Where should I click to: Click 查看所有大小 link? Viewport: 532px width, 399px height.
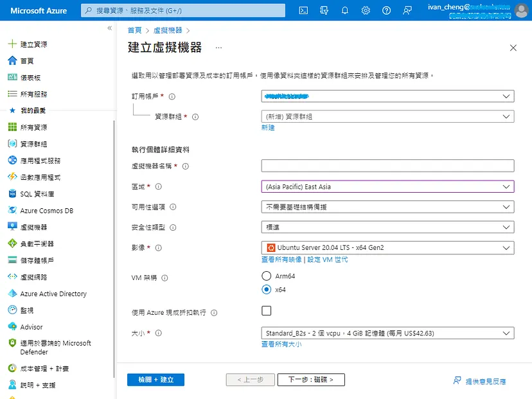(x=281, y=344)
